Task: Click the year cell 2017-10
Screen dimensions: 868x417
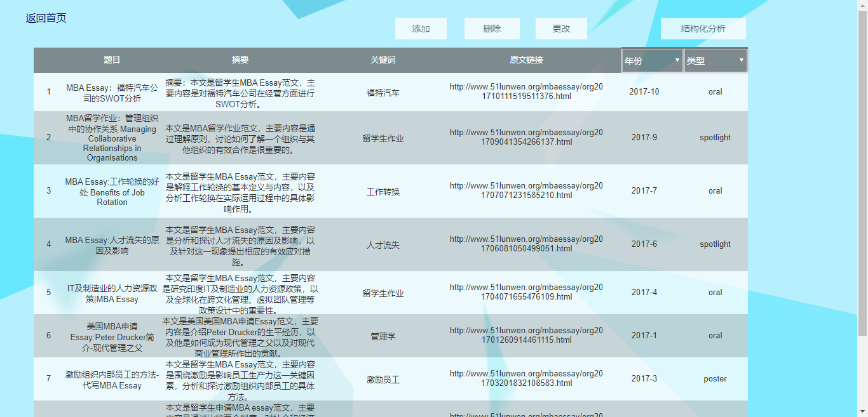Action: [x=644, y=91]
